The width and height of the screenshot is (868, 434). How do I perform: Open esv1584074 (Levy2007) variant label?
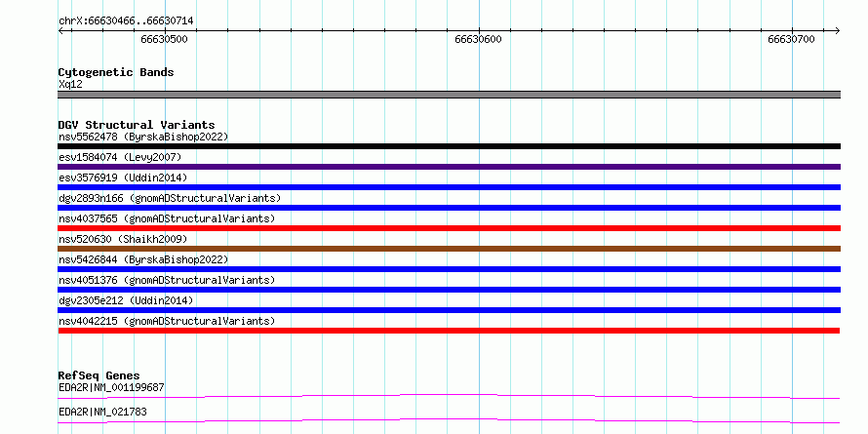tap(120, 157)
